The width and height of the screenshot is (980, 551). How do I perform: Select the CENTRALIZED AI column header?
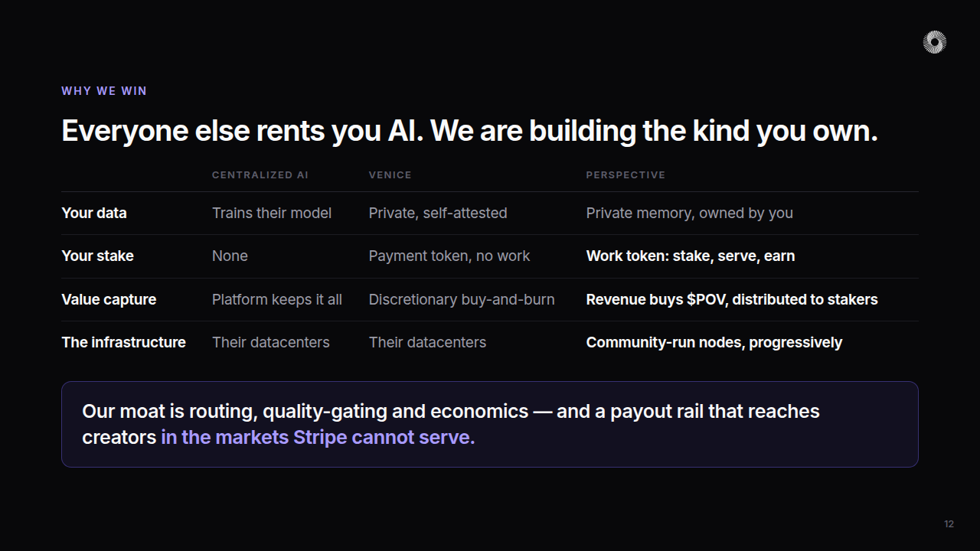260,175
